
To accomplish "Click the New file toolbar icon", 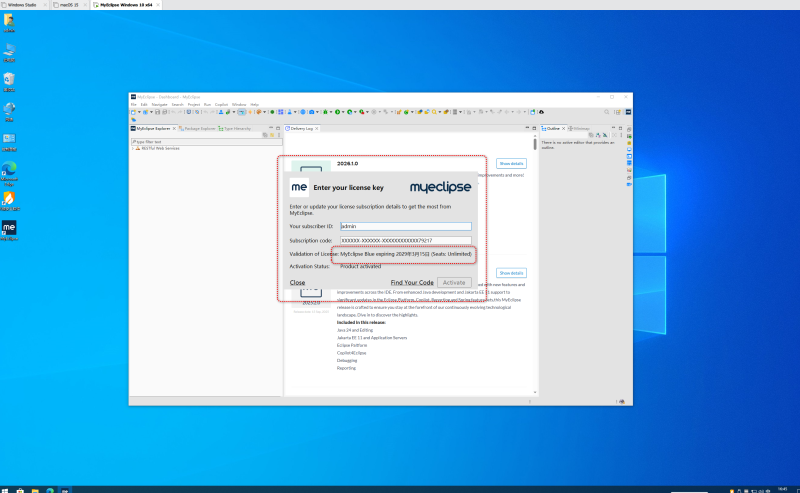I will click(134, 112).
